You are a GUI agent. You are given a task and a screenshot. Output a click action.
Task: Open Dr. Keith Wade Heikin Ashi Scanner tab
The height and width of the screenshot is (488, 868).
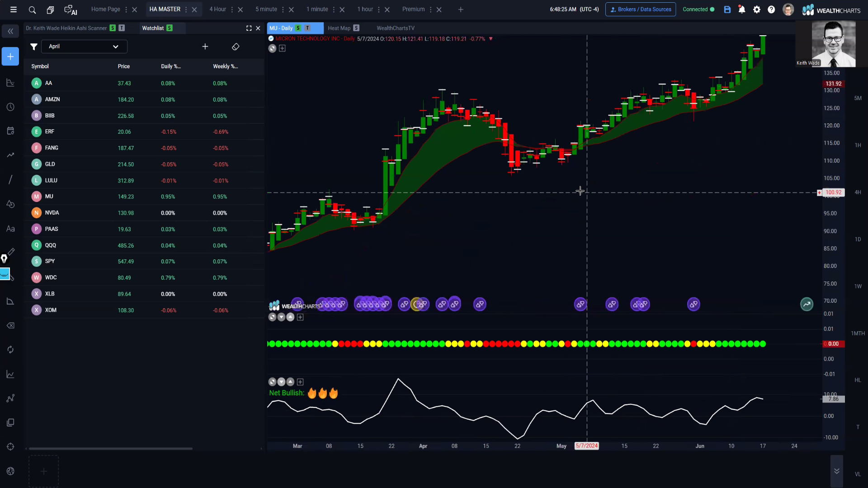pos(66,28)
